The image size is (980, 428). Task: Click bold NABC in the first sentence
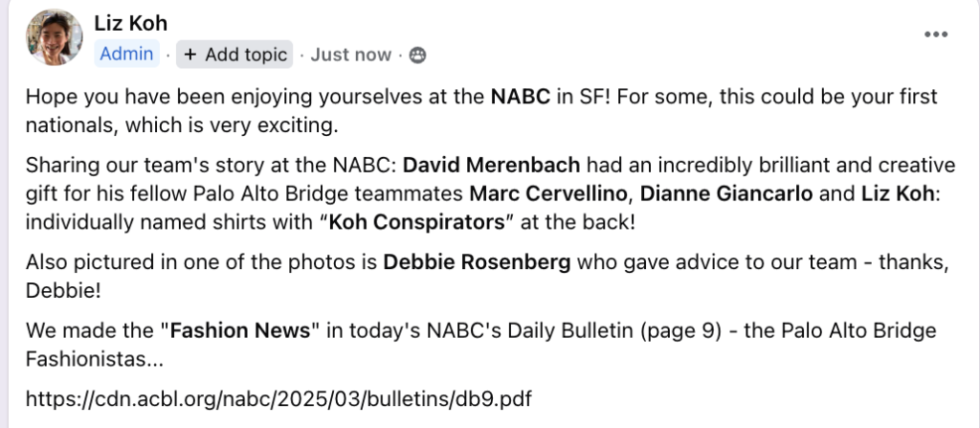point(522,97)
